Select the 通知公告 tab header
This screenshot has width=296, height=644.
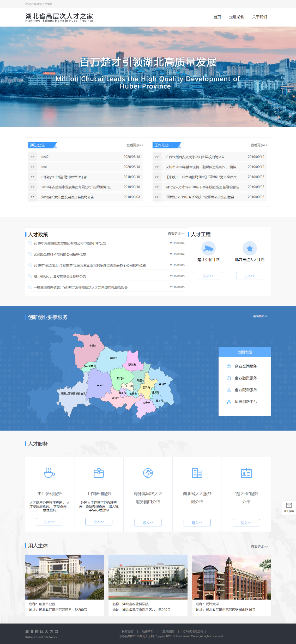(x=43, y=145)
